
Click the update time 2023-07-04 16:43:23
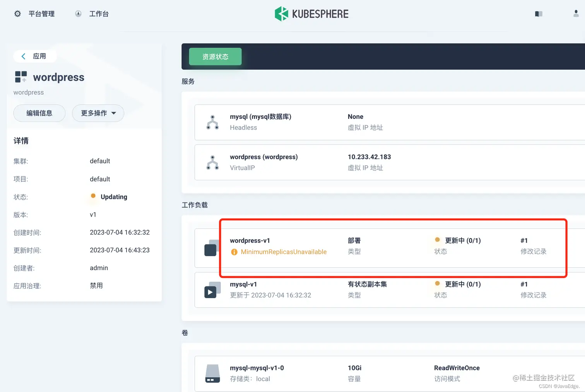coord(120,250)
